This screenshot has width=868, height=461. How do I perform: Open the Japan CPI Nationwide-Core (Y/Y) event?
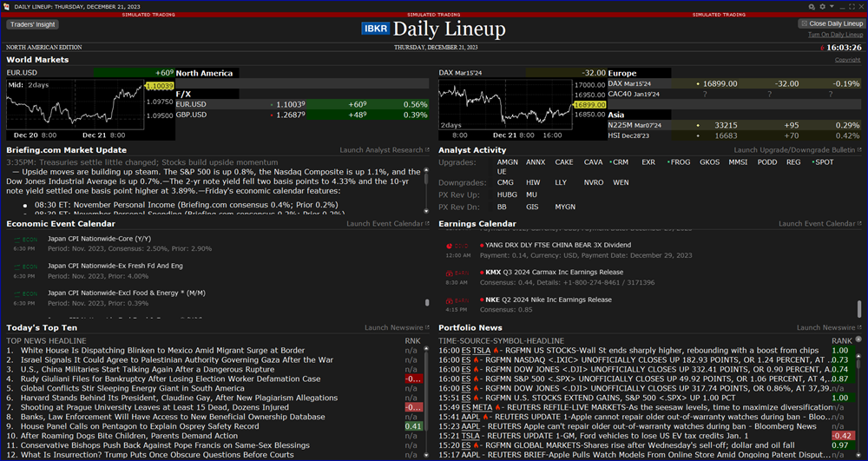(x=99, y=239)
